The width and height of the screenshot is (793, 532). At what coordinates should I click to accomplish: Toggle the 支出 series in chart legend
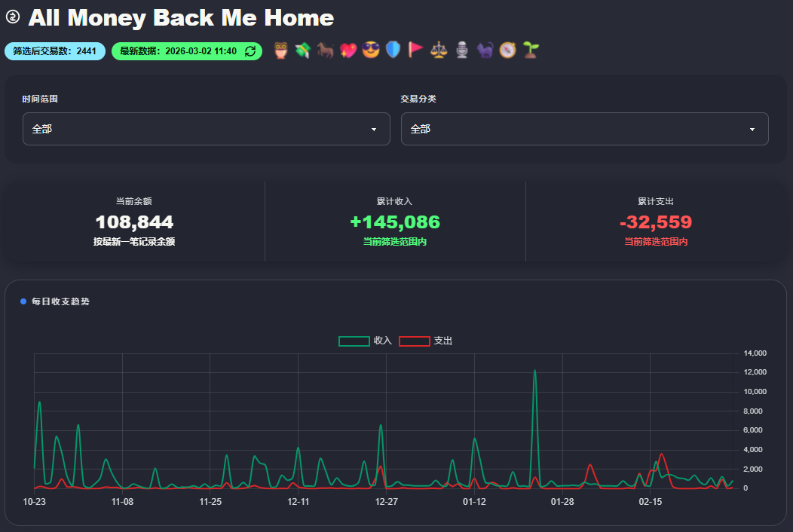tap(426, 341)
